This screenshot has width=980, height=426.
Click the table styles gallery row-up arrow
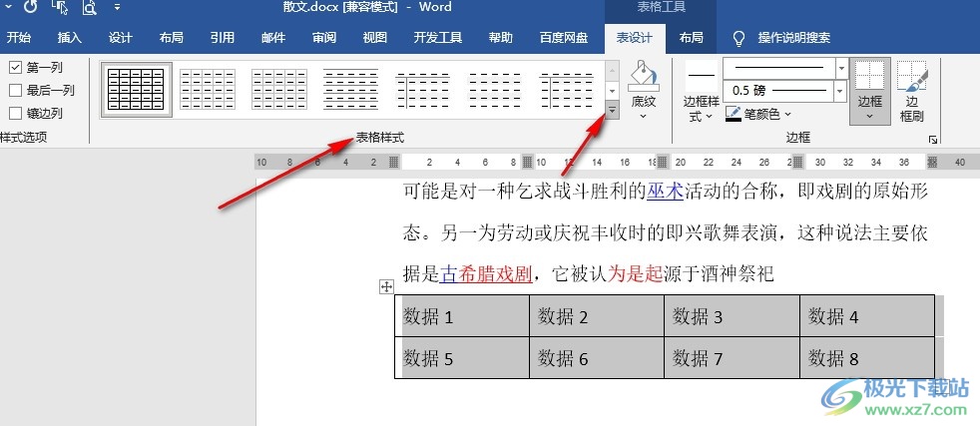(x=613, y=70)
